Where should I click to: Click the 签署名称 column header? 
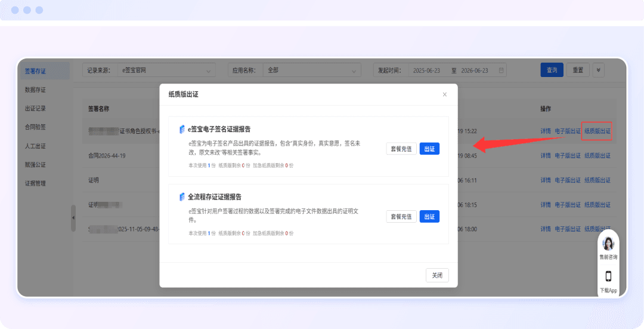tap(98, 109)
